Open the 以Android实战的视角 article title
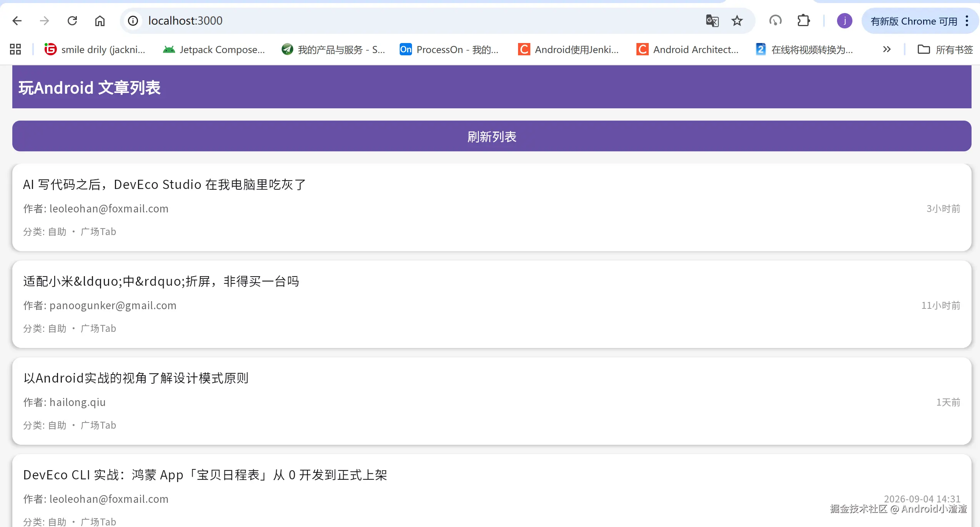 [136, 378]
